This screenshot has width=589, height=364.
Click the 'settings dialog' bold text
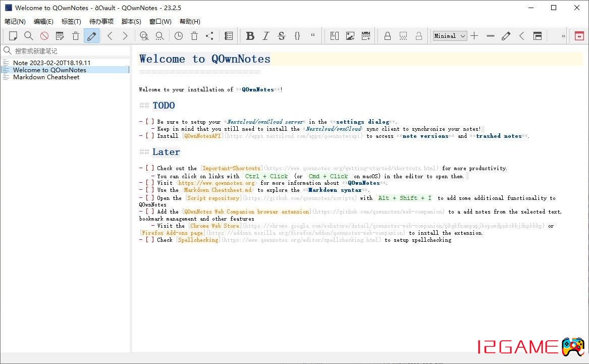click(x=363, y=122)
